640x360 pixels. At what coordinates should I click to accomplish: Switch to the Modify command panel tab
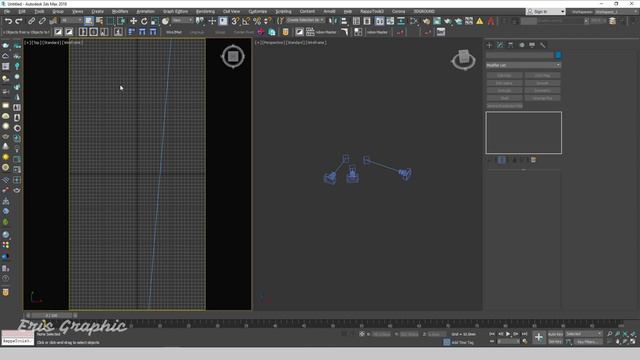coord(500,45)
